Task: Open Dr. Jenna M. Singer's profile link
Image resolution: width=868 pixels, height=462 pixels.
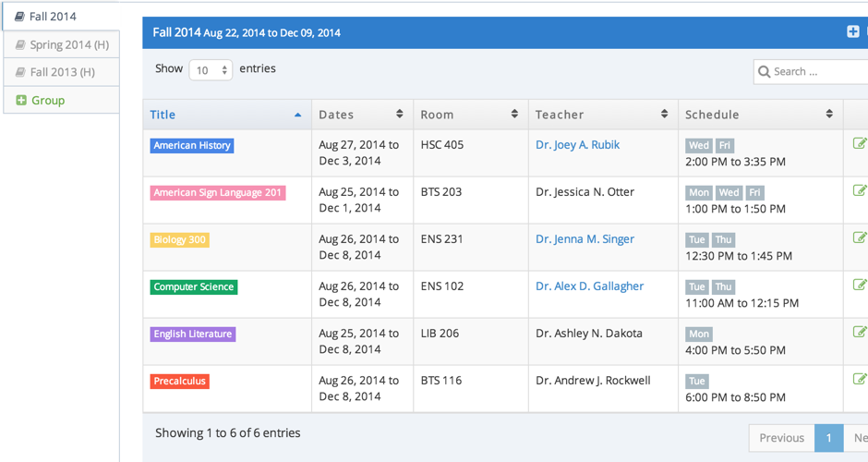Action: coord(585,239)
